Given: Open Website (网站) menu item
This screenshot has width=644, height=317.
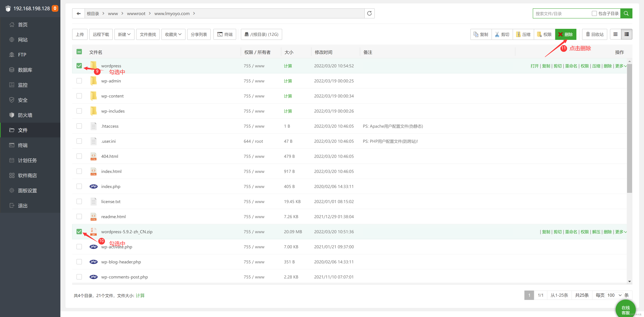Looking at the screenshot, I should [x=30, y=40].
